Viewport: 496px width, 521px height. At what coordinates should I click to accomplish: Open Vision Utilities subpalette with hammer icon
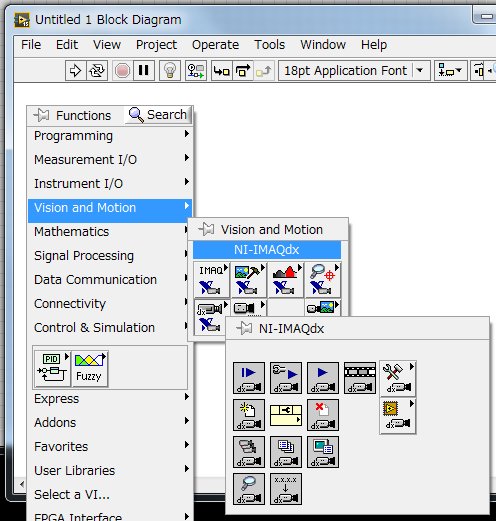(248, 280)
